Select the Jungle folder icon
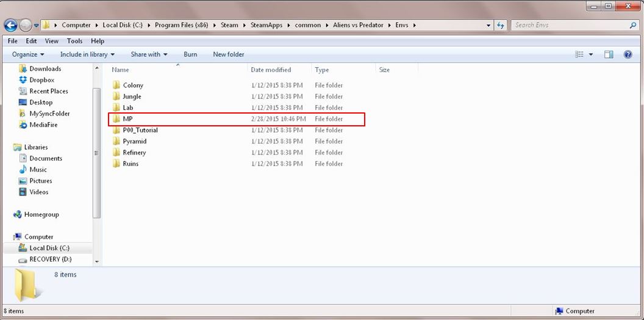Viewport: 644px width, 320px height. (x=116, y=96)
